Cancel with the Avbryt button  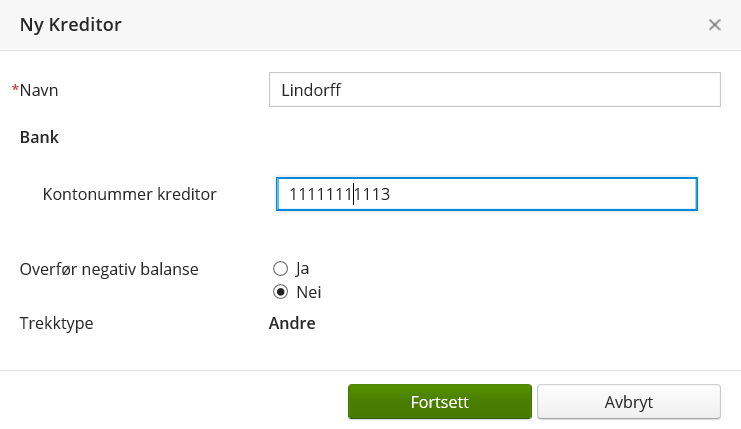(x=629, y=402)
